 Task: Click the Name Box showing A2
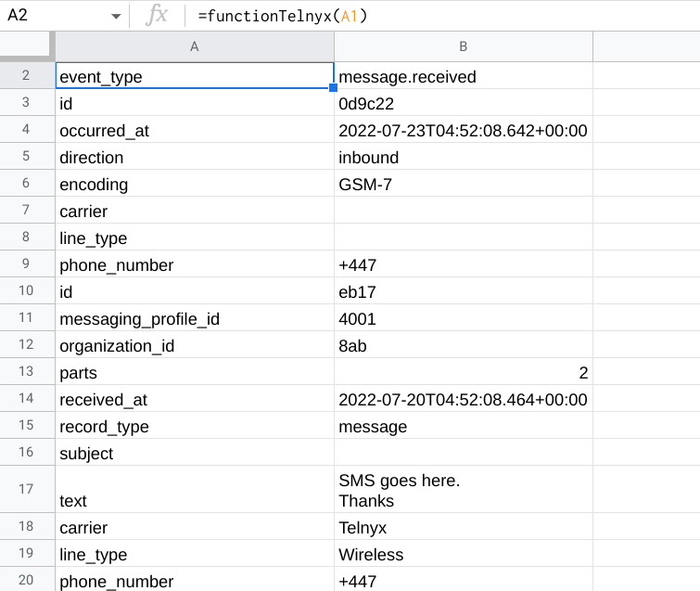[x=56, y=15]
